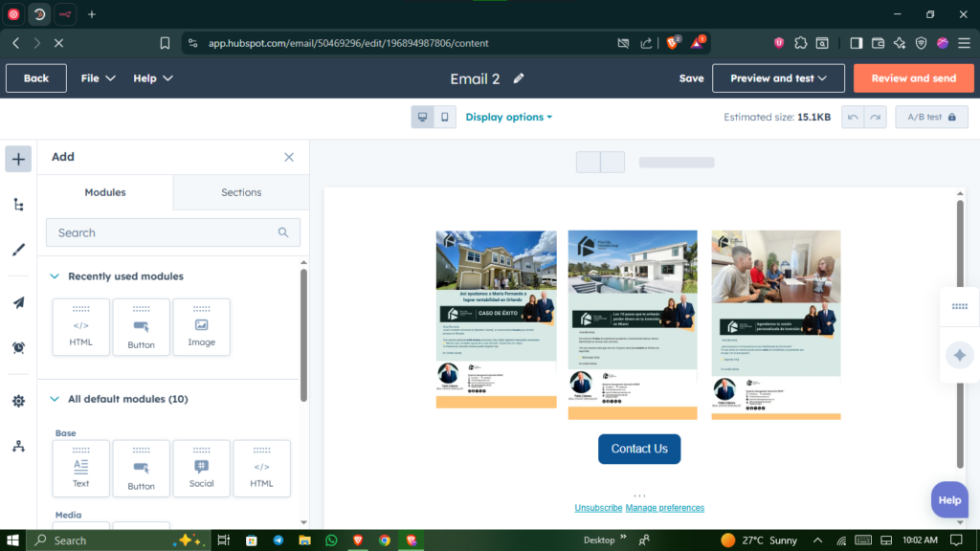Screen dimensions: 980x551
Task: Open the Add modules plus icon in sidebar
Action: 18,160
